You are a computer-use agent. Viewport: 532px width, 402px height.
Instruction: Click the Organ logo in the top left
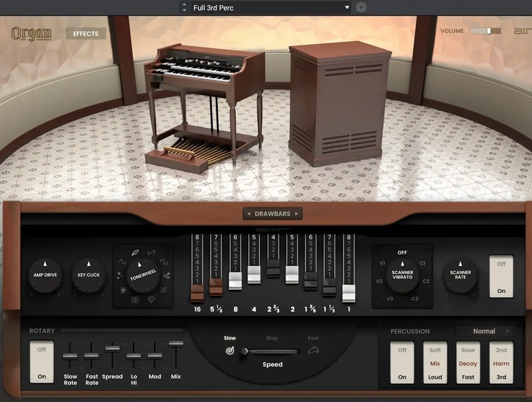coord(30,32)
